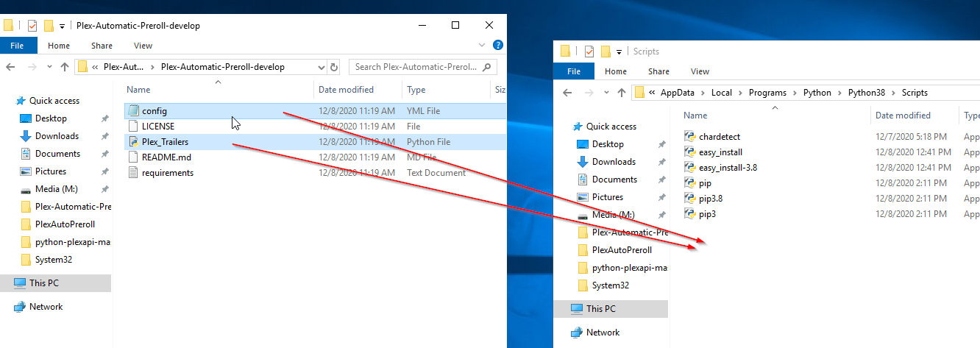Click Local breadcrumb in Scripts address bar
This screenshot has width=980, height=348.
click(722, 93)
